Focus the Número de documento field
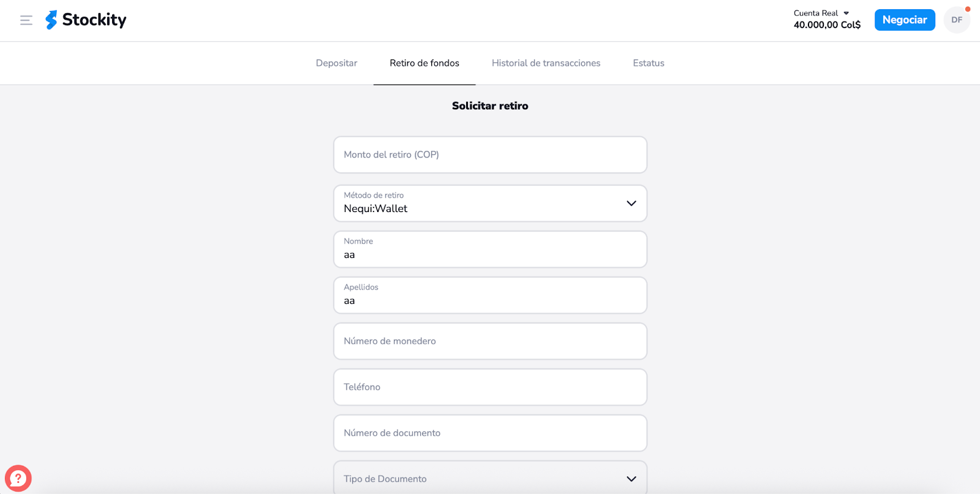Image resolution: width=980 pixels, height=494 pixels. click(490, 433)
